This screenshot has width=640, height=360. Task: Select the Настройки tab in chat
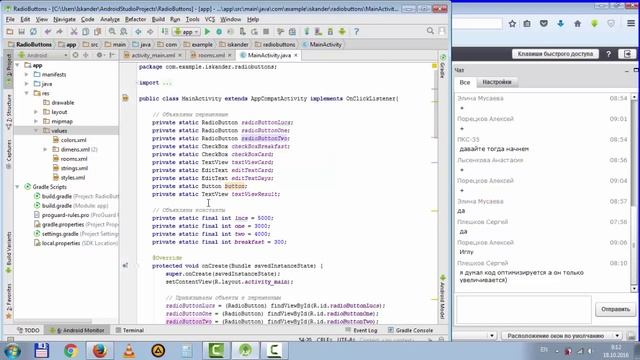[x=497, y=82]
